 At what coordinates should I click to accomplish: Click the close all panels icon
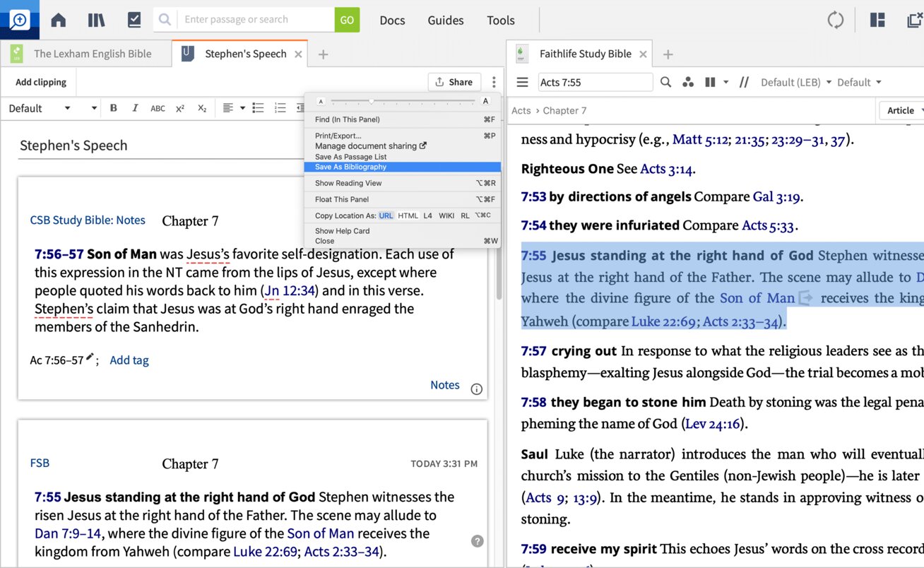pyautogui.click(x=915, y=20)
